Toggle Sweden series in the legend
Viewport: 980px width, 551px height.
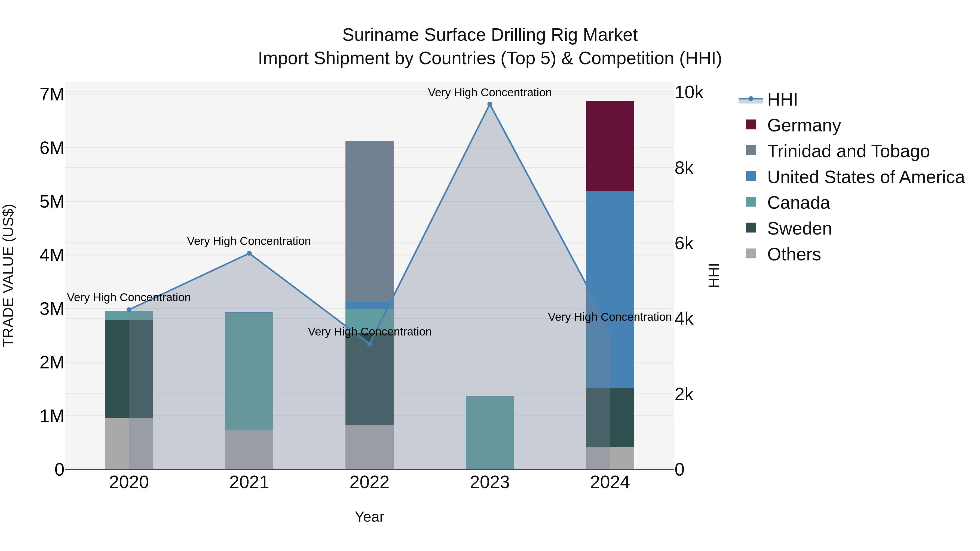(789, 229)
